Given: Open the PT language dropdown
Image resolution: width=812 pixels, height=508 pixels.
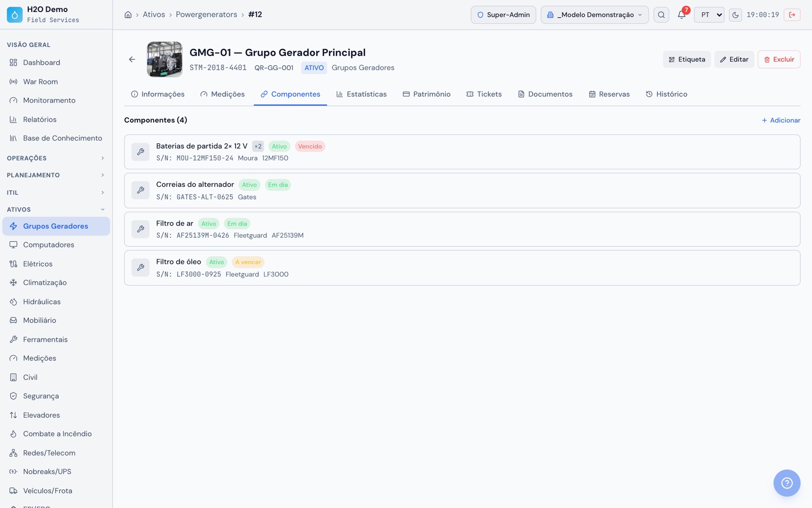Looking at the screenshot, I should click(709, 15).
